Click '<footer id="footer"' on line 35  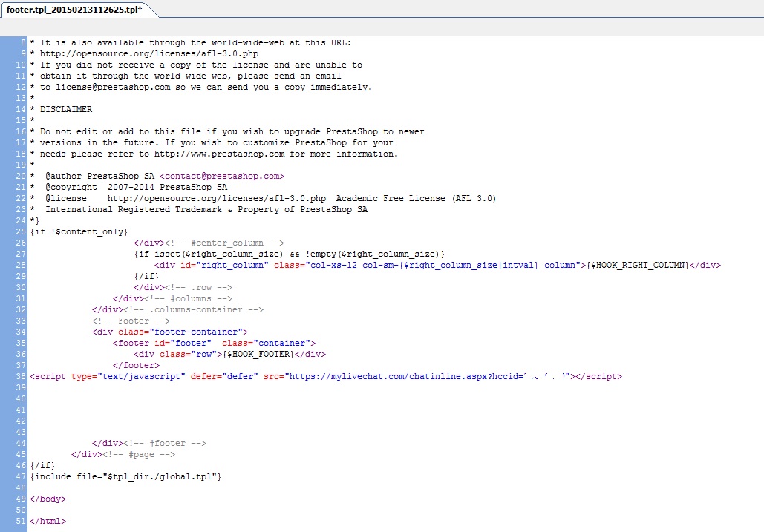163,343
